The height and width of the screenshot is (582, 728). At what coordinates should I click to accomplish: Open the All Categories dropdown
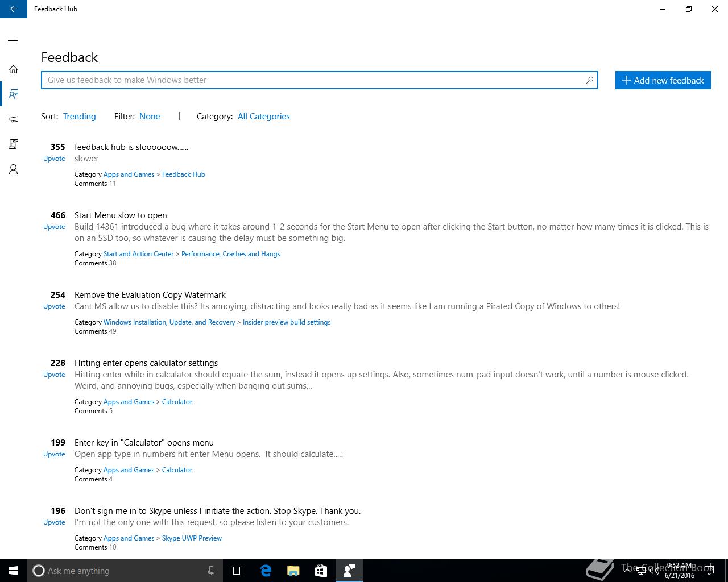(x=263, y=117)
